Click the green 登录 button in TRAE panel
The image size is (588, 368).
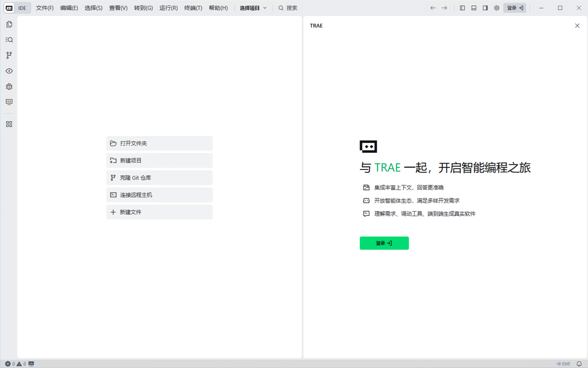click(384, 243)
